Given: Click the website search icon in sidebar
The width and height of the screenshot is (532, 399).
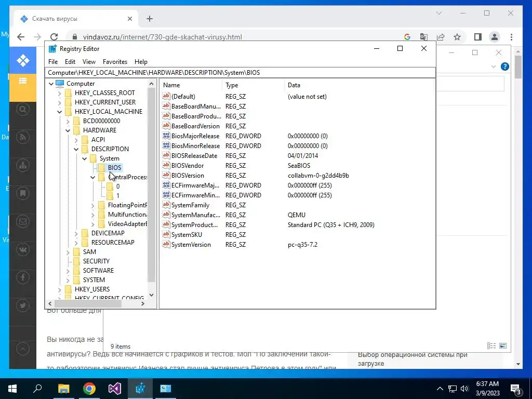Looking at the screenshot, I should (23, 109).
